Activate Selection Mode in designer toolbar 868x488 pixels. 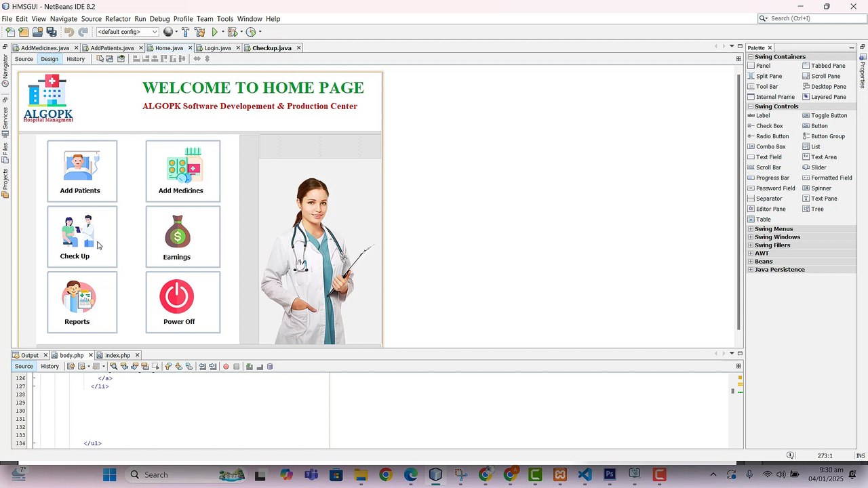coord(100,59)
